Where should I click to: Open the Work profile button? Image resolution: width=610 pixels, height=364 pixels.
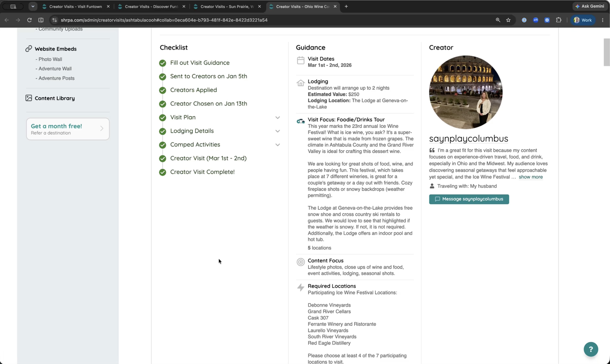(x=583, y=20)
